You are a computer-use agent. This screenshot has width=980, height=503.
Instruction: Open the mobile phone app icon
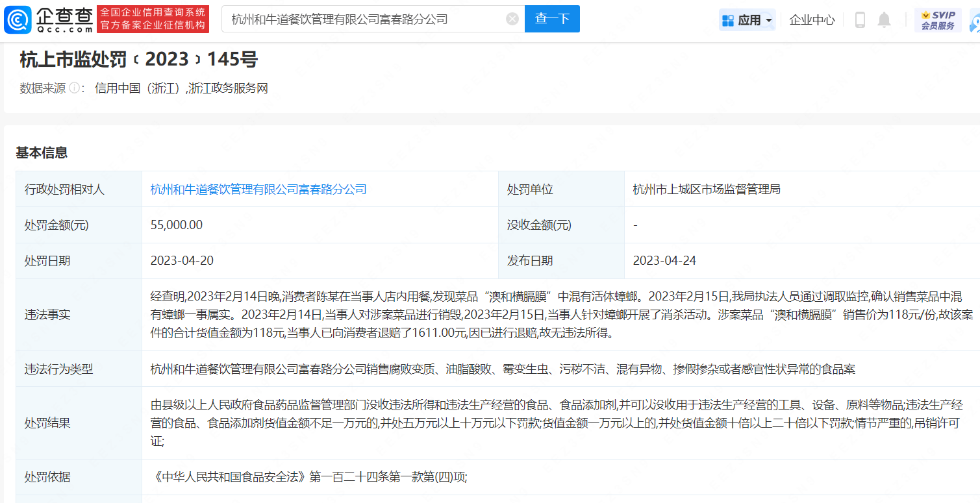[860, 20]
